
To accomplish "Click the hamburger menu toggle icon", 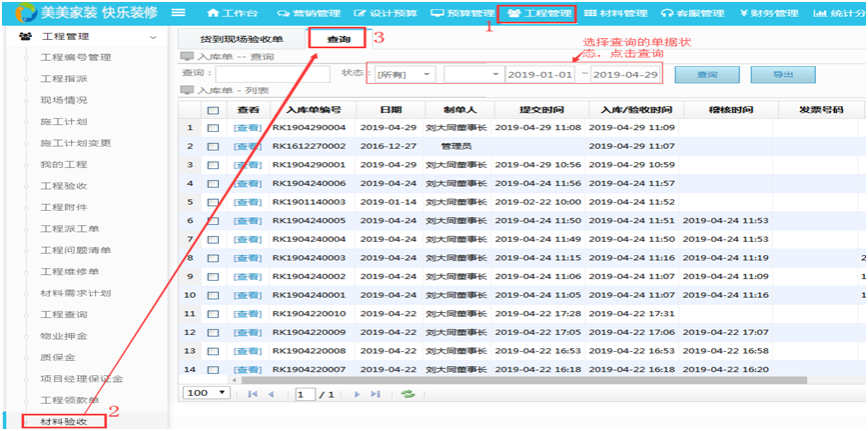I will coord(179,13).
